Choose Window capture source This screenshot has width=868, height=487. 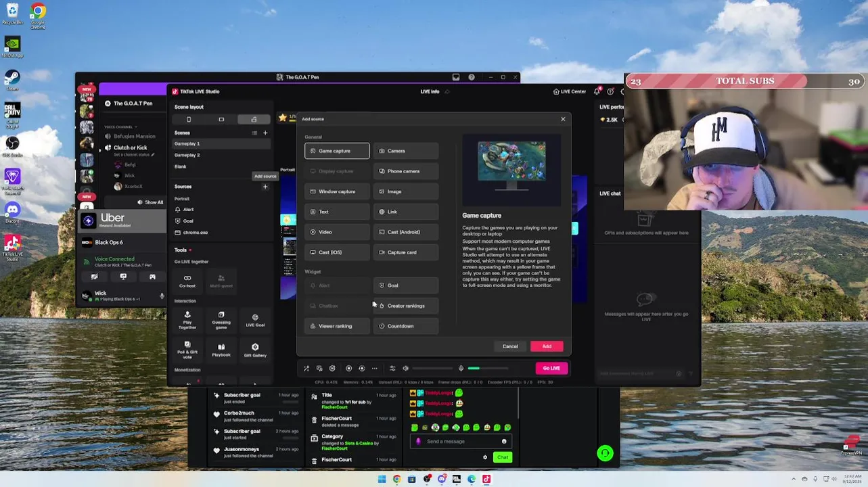tap(337, 191)
